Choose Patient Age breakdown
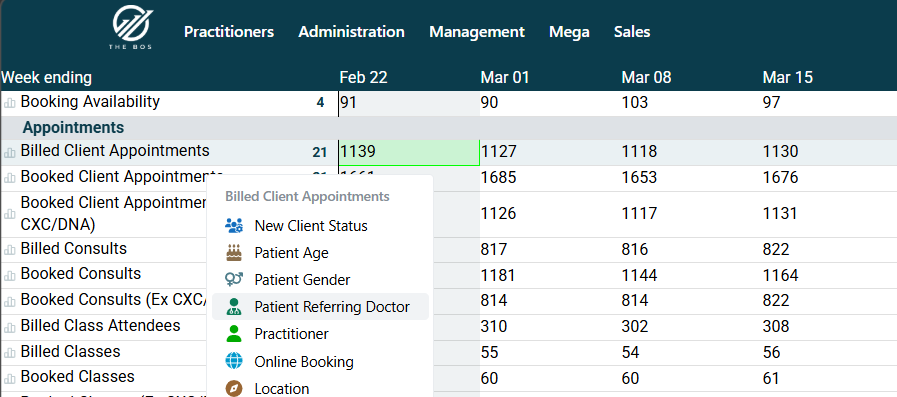 click(320, 253)
